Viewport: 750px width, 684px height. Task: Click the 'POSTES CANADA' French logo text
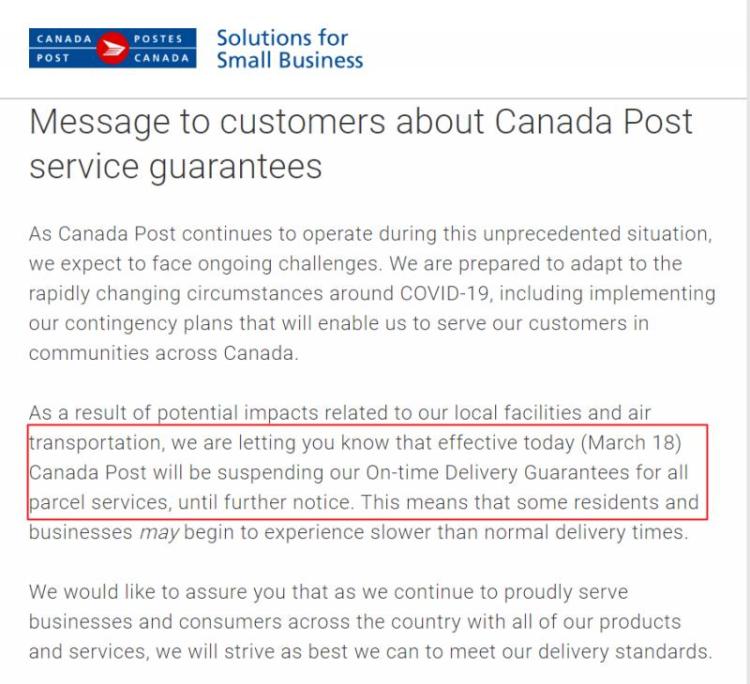[161, 48]
